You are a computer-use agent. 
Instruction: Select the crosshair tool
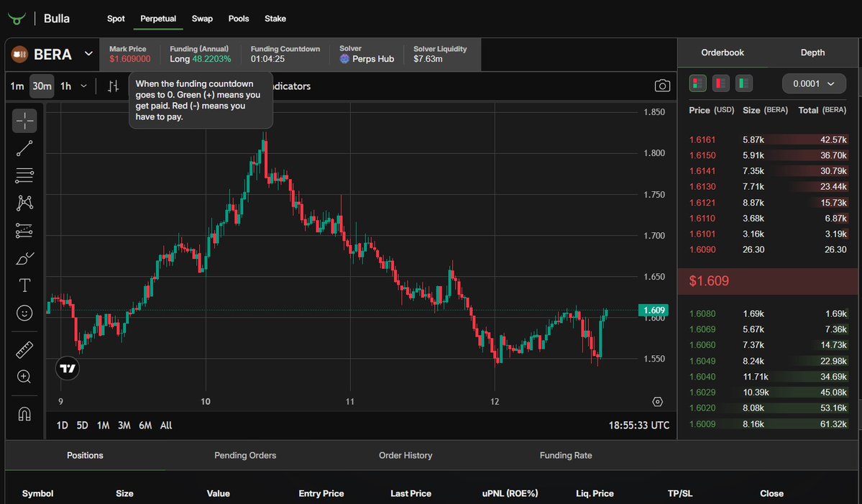tap(24, 120)
